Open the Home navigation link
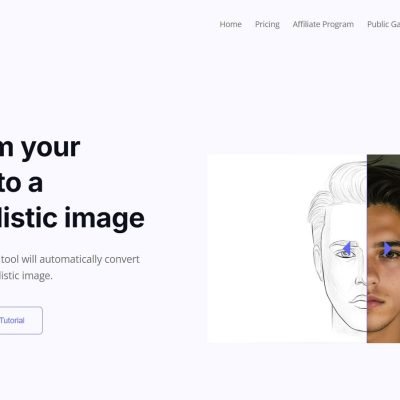This screenshot has height=400, width=400. 231,24
